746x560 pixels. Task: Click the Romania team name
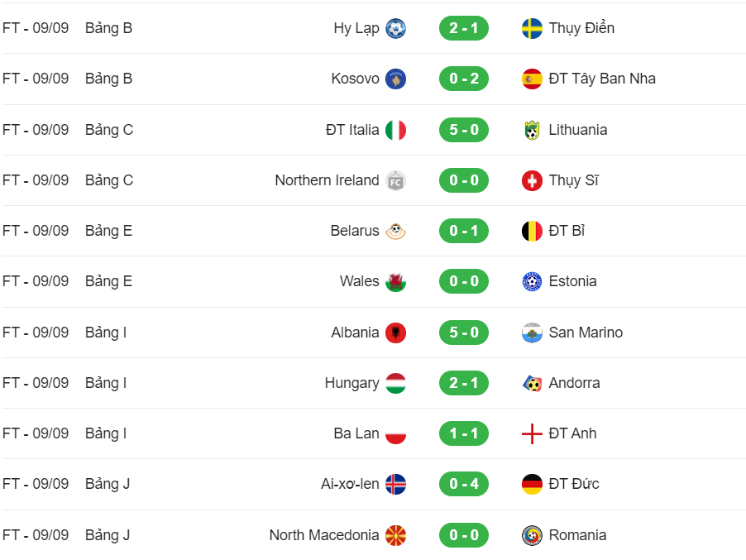577,535
